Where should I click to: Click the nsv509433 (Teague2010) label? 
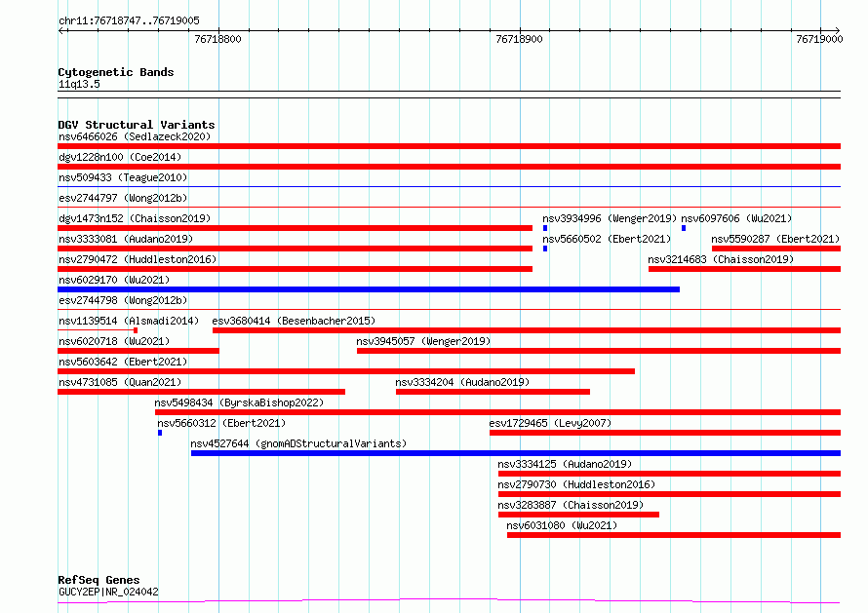point(123,177)
